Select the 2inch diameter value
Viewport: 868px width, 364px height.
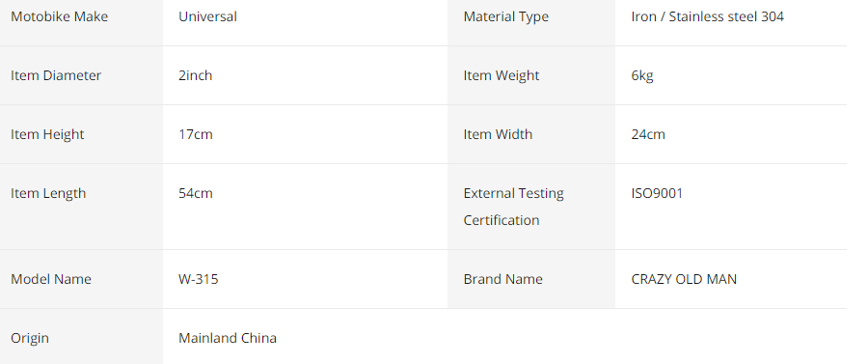point(196,75)
